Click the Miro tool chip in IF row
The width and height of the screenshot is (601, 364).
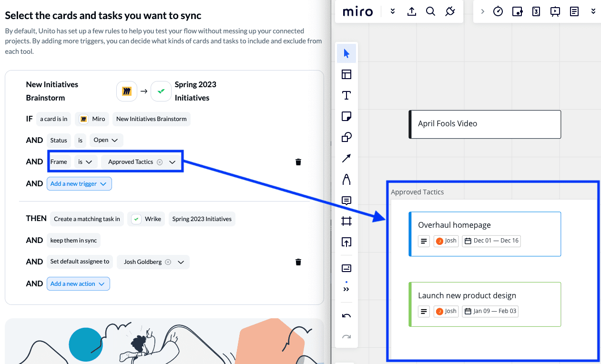pyautogui.click(x=92, y=119)
